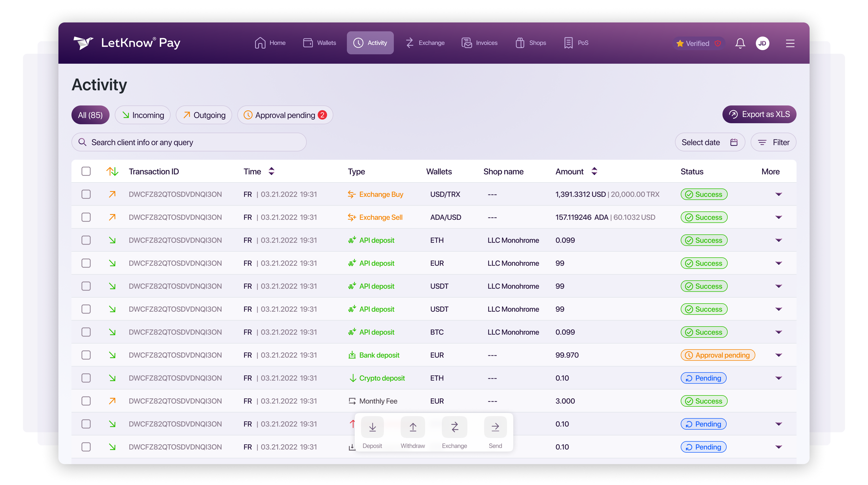This screenshot has height=485, width=868.
Task: Expand the BTC API deposit row
Action: coord(778,332)
